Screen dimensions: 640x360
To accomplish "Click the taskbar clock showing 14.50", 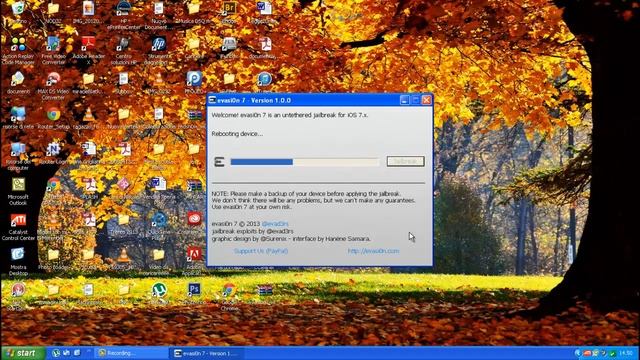I will point(626,353).
